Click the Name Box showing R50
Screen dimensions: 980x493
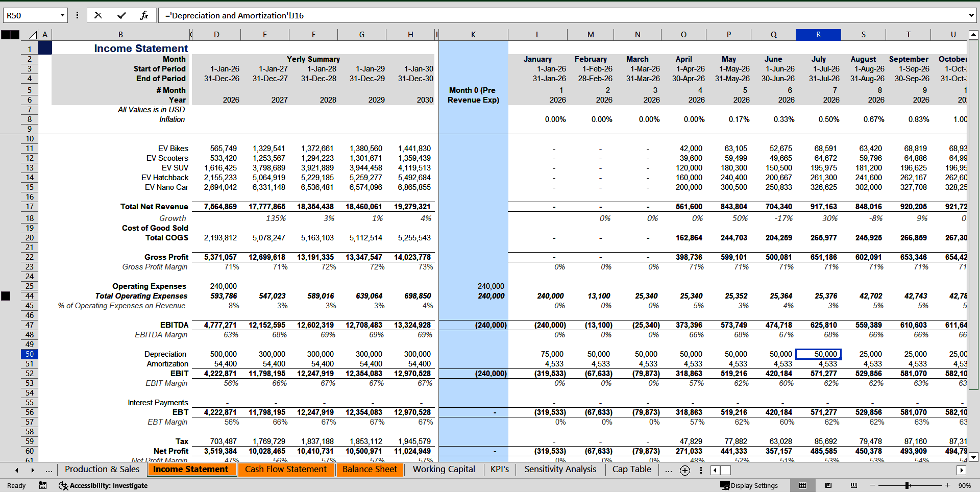(31, 15)
